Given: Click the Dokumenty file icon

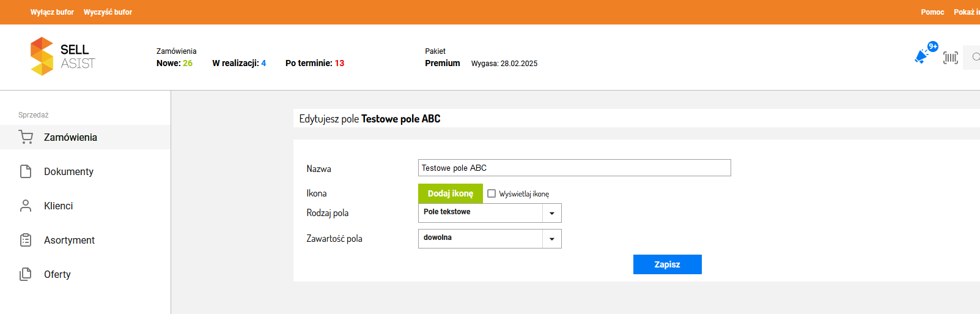Looking at the screenshot, I should pos(26,171).
